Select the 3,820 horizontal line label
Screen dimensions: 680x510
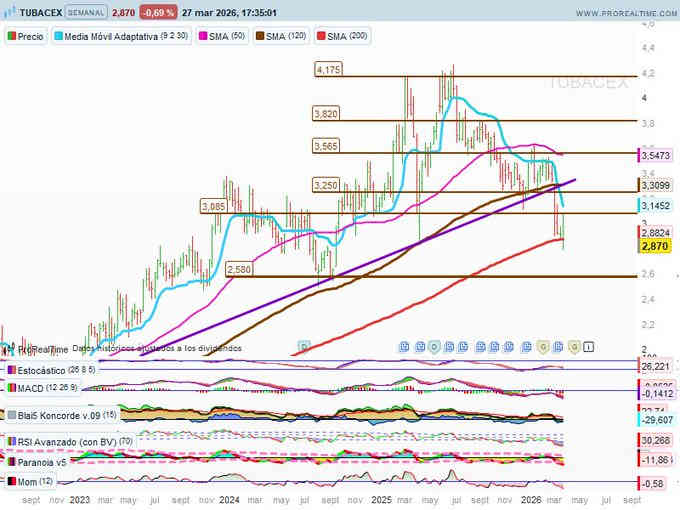326,114
